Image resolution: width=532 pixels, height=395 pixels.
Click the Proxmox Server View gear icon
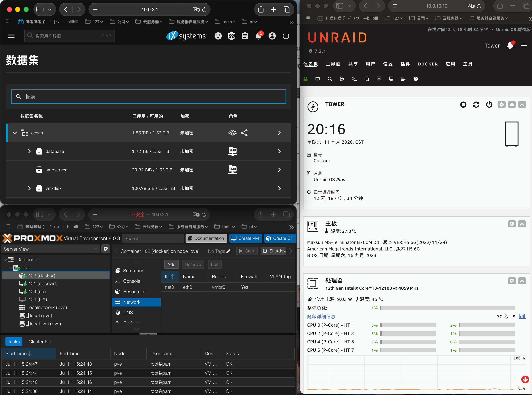click(x=106, y=249)
